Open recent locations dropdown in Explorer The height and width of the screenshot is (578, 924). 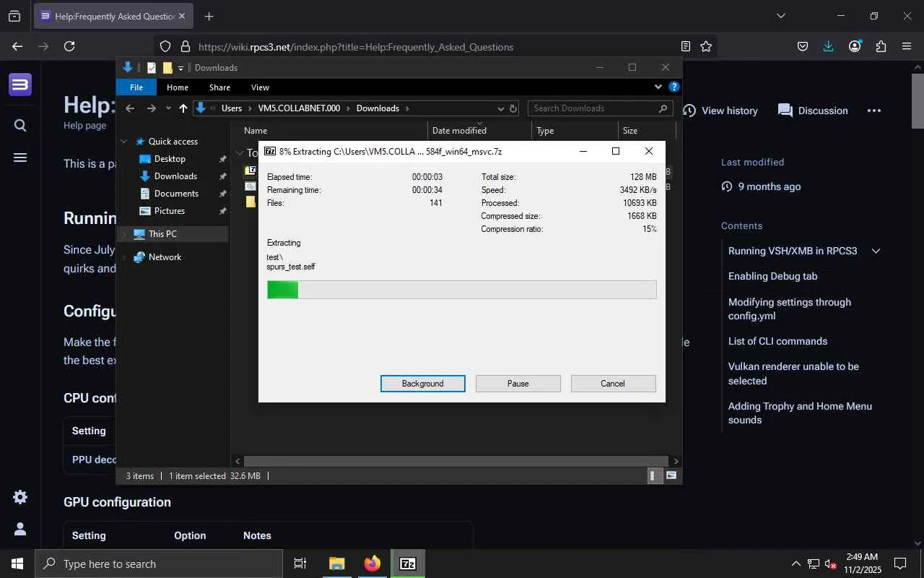(168, 108)
